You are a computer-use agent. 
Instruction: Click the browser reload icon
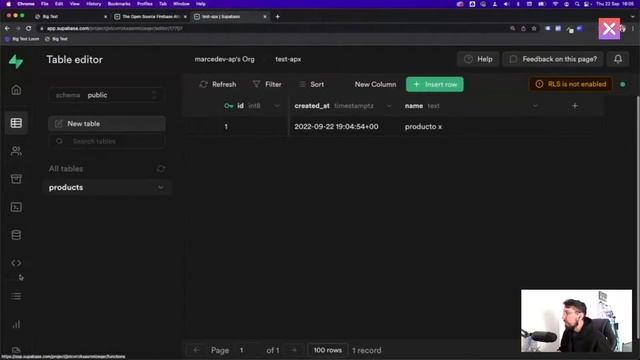[x=28, y=28]
